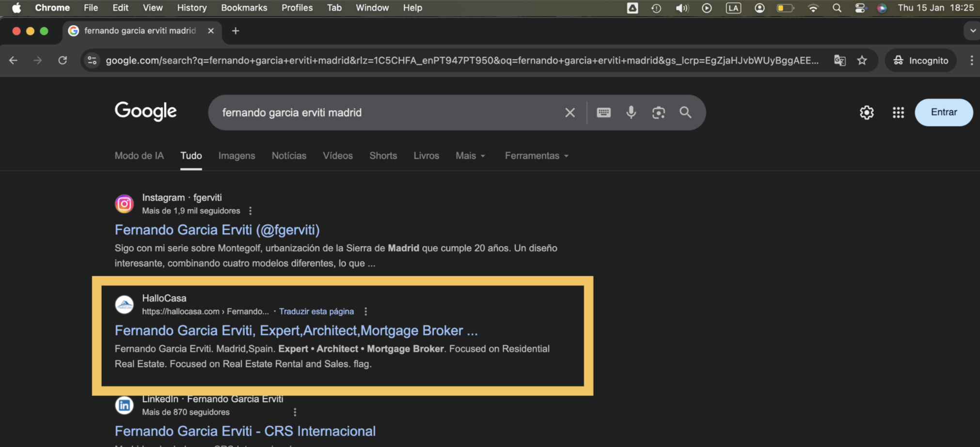The image size is (980, 447).
Task: Click the Instagram result favicon
Action: pos(125,204)
